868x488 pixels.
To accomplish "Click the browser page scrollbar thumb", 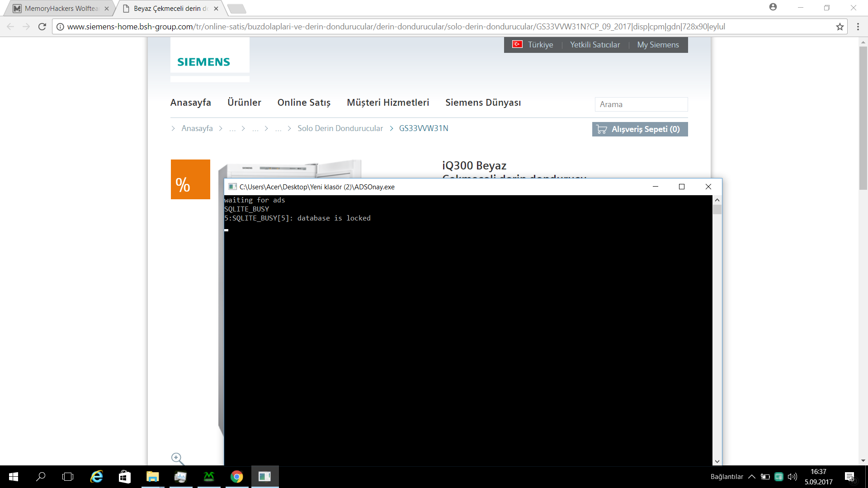I will click(863, 118).
